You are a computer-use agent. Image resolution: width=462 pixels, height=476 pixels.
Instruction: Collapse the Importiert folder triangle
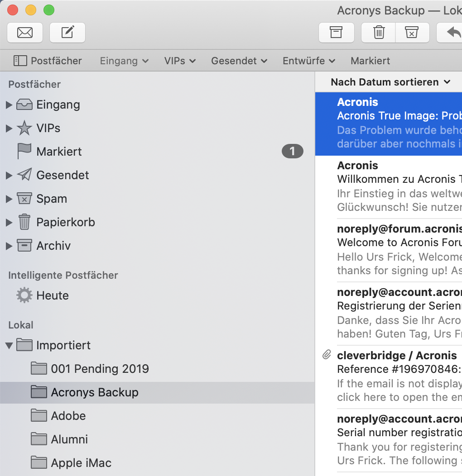pos(9,346)
